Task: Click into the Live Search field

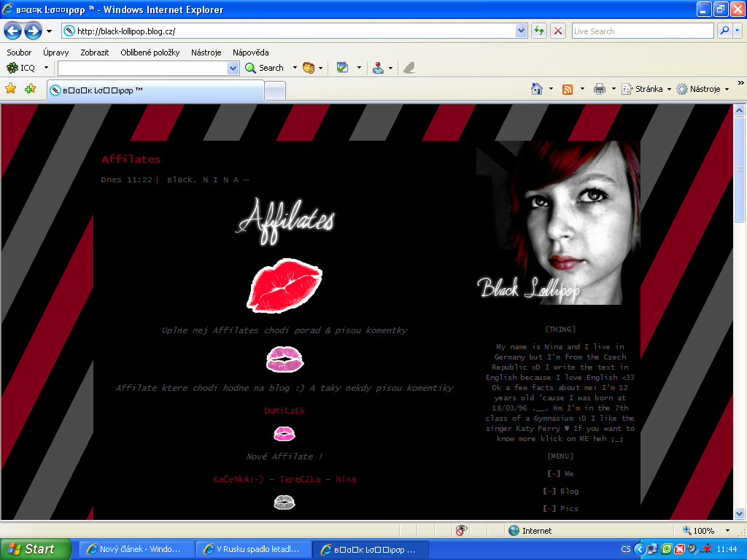Action: (642, 31)
